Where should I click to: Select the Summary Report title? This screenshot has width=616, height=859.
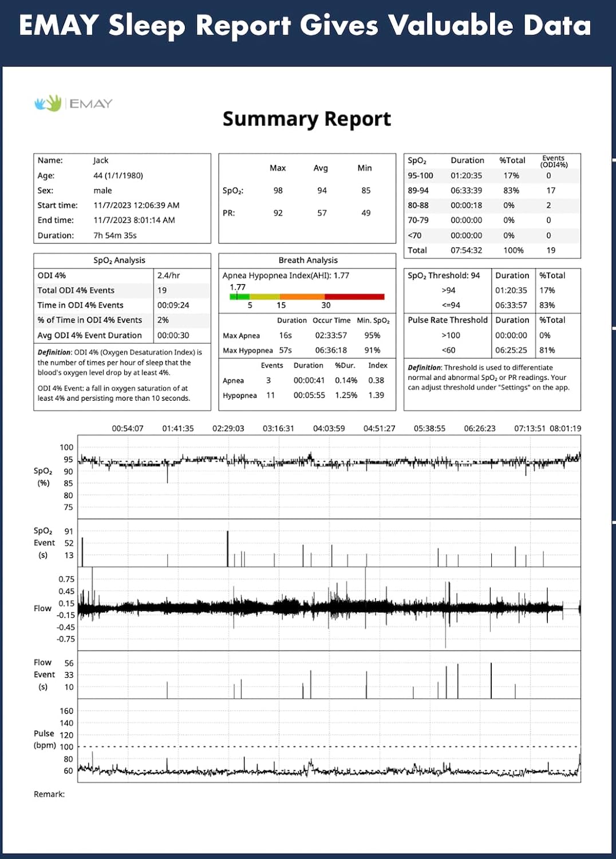[306, 119]
